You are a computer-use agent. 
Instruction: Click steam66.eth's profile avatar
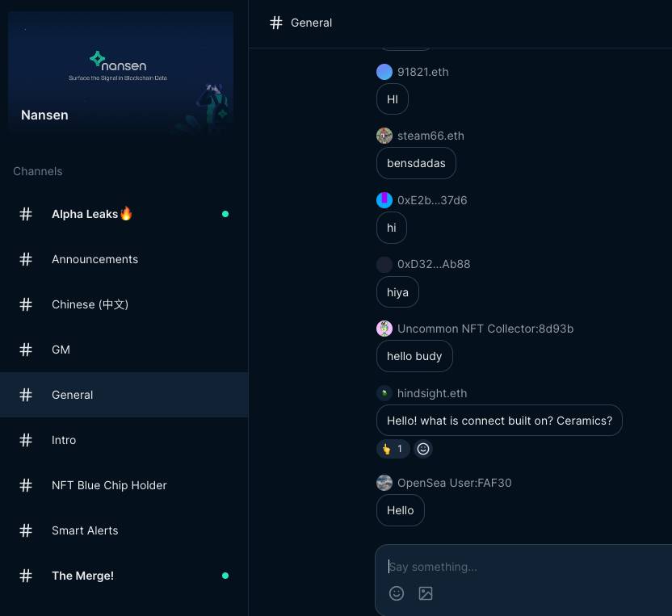pyautogui.click(x=384, y=136)
